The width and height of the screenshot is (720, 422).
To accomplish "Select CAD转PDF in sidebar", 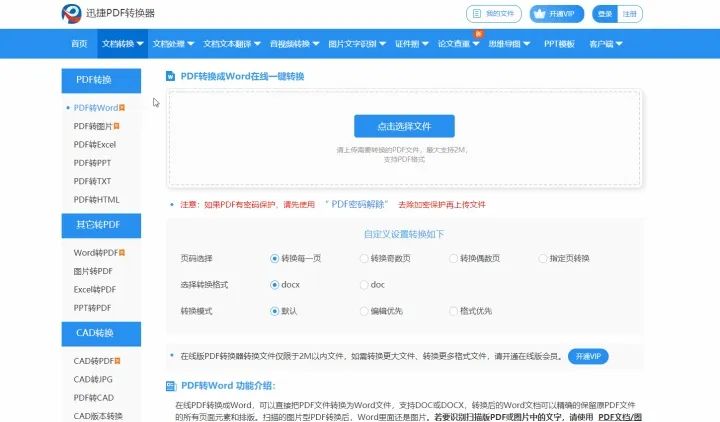I will (x=94, y=361).
